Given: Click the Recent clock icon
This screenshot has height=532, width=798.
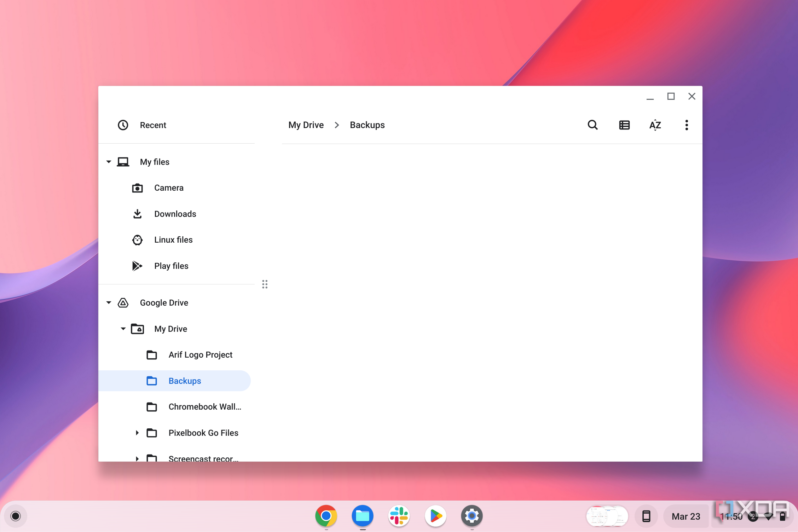Looking at the screenshot, I should click(123, 125).
